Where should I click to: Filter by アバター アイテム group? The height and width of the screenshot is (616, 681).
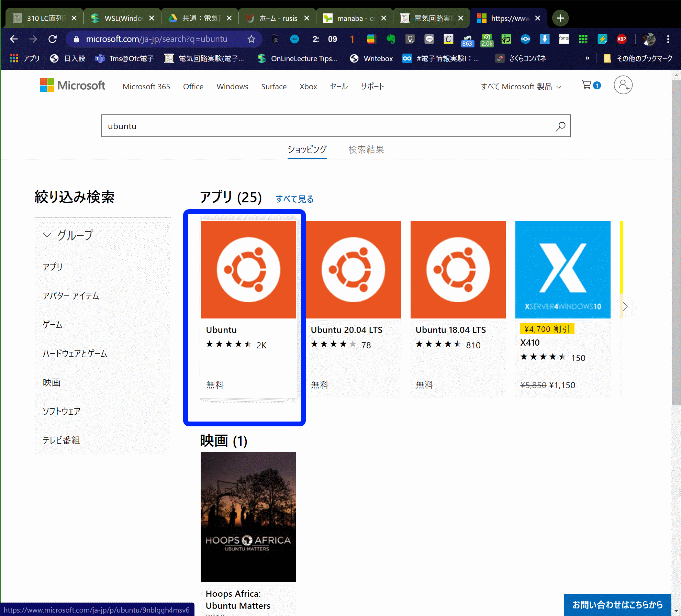(71, 296)
